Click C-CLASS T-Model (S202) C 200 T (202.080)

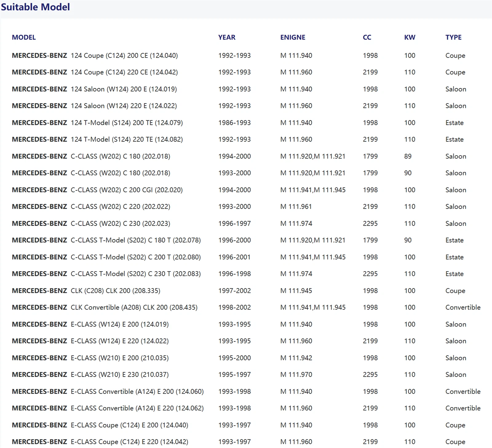(x=136, y=257)
